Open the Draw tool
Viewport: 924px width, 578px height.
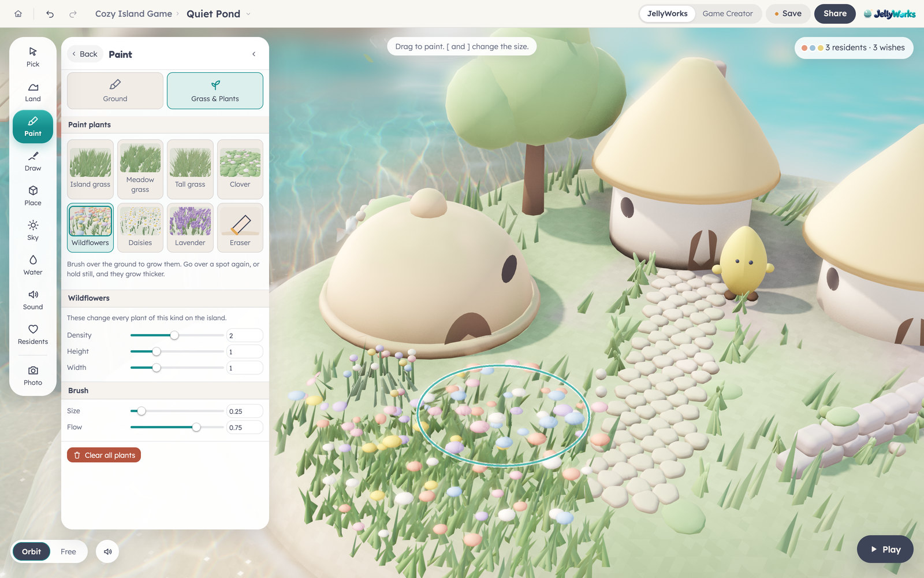pyautogui.click(x=33, y=161)
